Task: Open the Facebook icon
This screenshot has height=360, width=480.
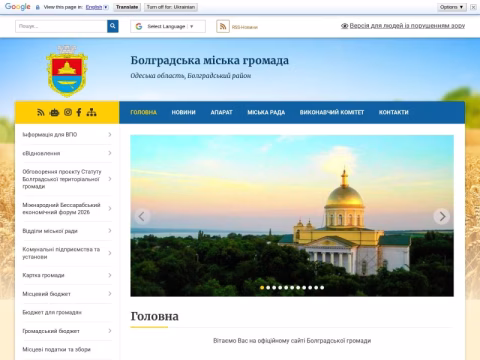Action: [79, 112]
